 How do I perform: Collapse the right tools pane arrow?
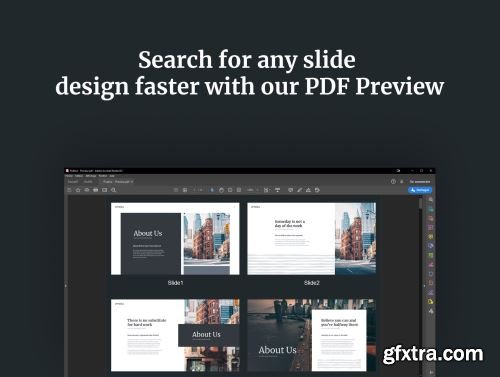(x=424, y=286)
